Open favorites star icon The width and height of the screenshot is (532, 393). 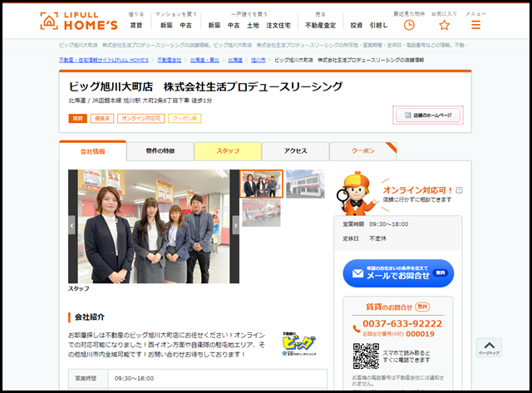click(x=444, y=25)
